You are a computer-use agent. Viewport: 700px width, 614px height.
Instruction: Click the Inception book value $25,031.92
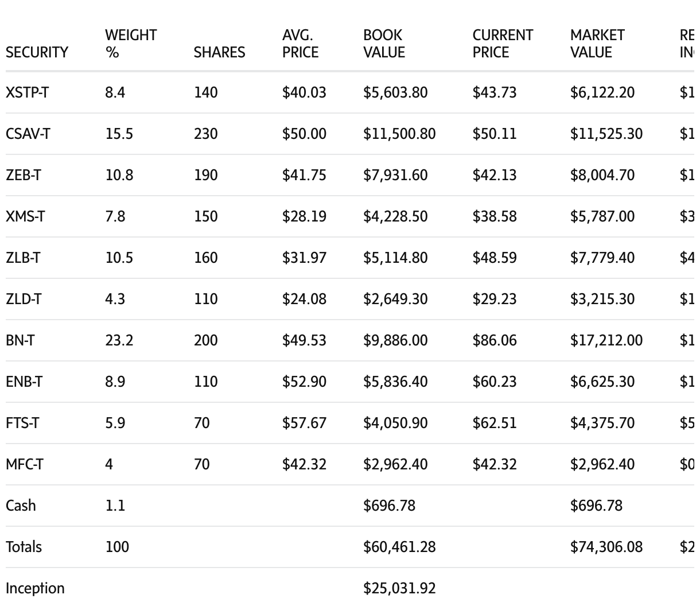tap(399, 588)
